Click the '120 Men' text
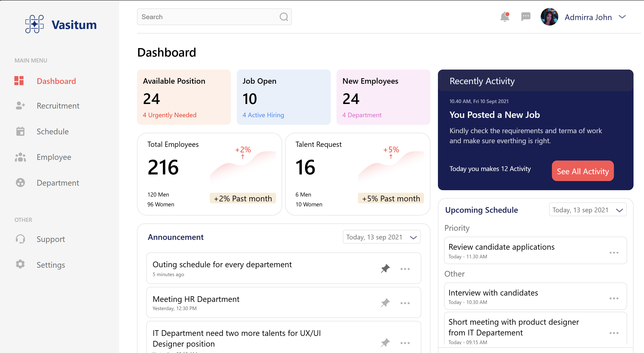This screenshot has width=644, height=353. 158,195
